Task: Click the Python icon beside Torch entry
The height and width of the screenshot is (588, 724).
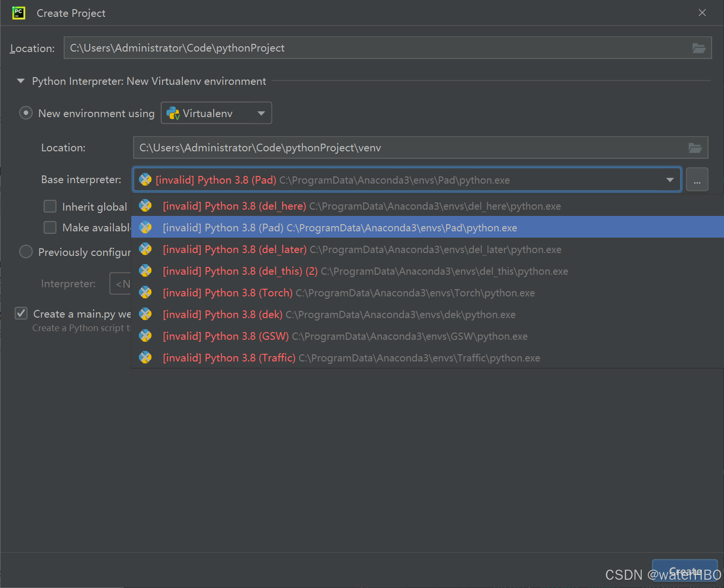Action: 145,293
